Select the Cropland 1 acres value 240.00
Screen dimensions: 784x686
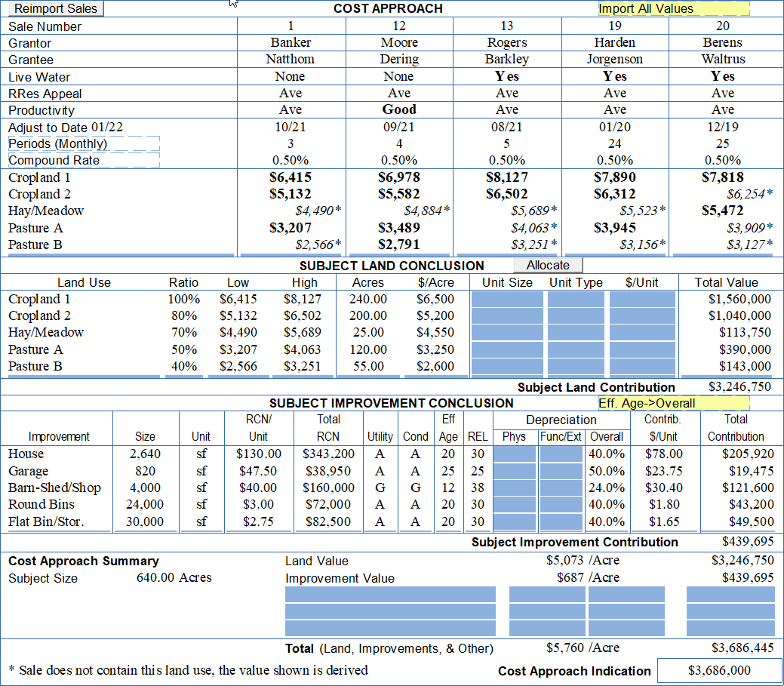[368, 300]
